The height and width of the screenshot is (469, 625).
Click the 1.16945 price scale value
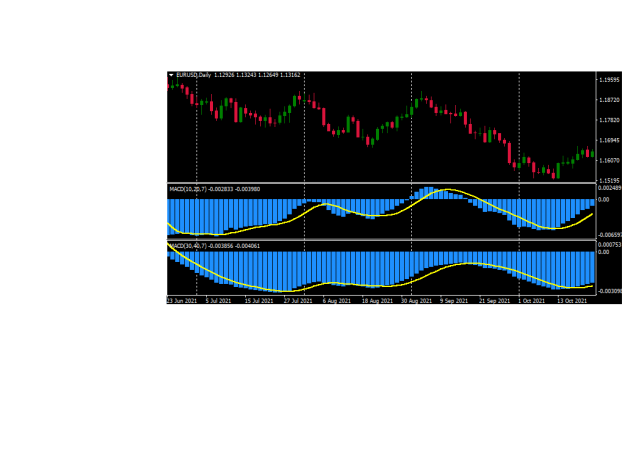tap(609, 140)
